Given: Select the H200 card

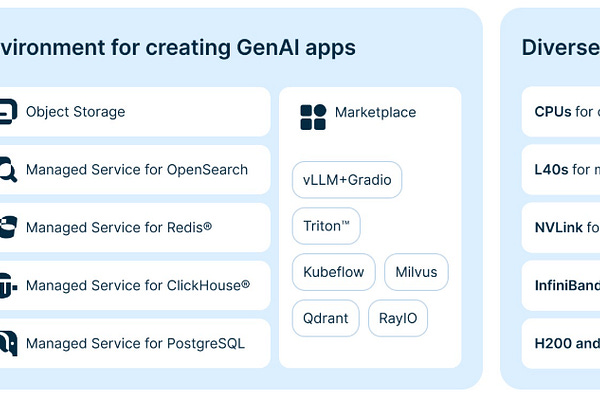Looking at the screenshot, I should click(561, 343).
